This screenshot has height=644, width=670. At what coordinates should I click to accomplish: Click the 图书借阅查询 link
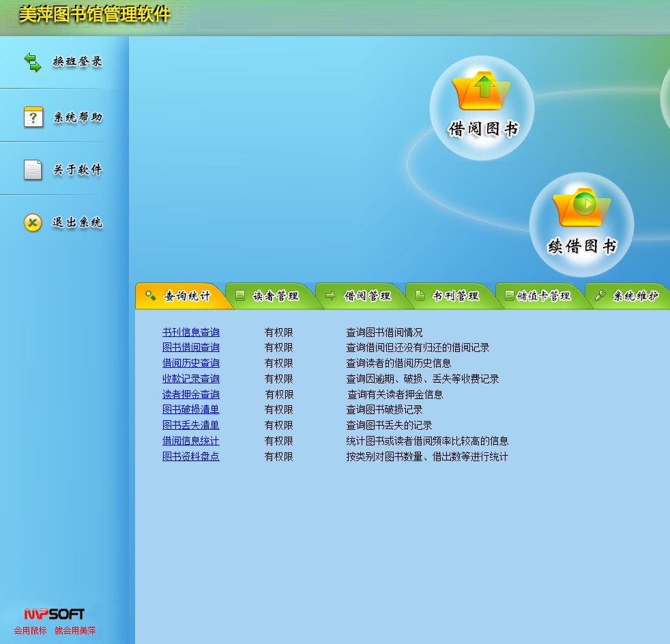[x=191, y=348]
